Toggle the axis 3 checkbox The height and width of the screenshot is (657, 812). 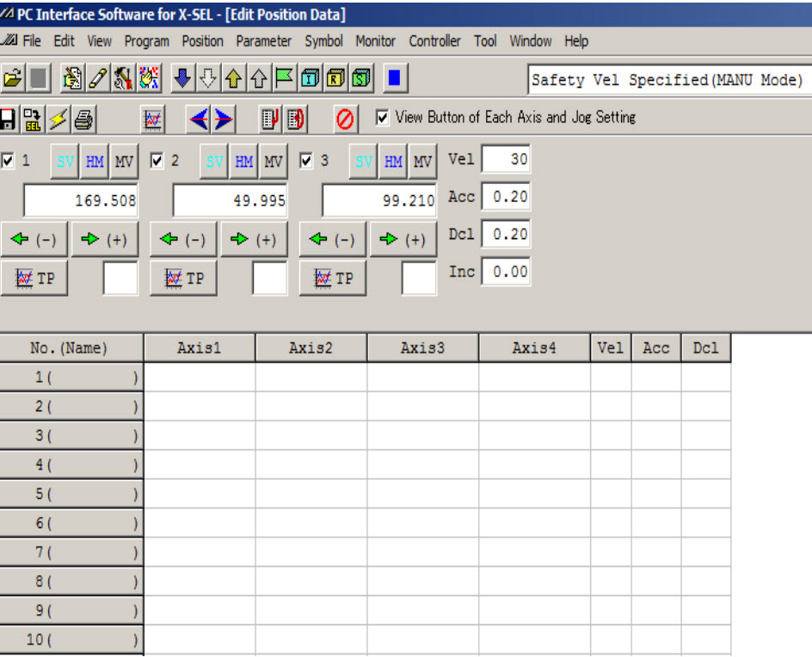click(306, 160)
